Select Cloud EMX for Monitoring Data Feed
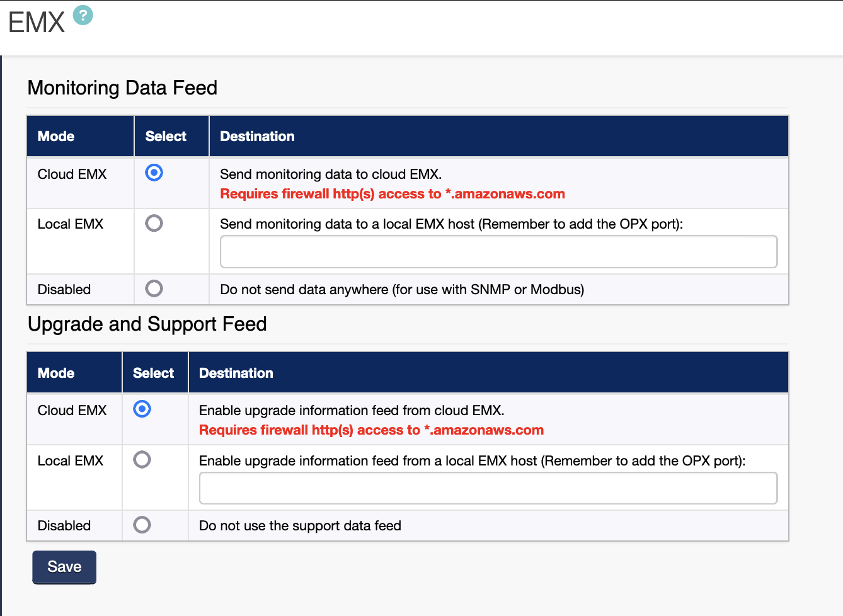Image resolution: width=843 pixels, height=616 pixels. coord(154,173)
